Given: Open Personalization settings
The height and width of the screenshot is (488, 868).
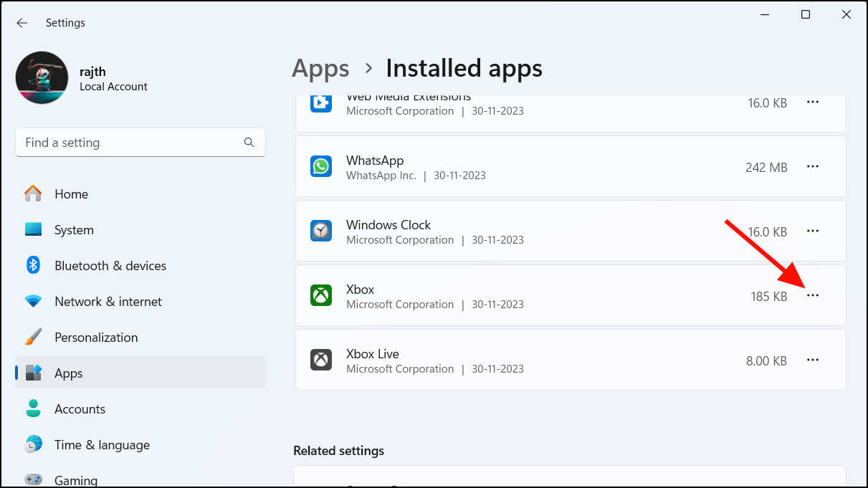Looking at the screenshot, I should [95, 338].
